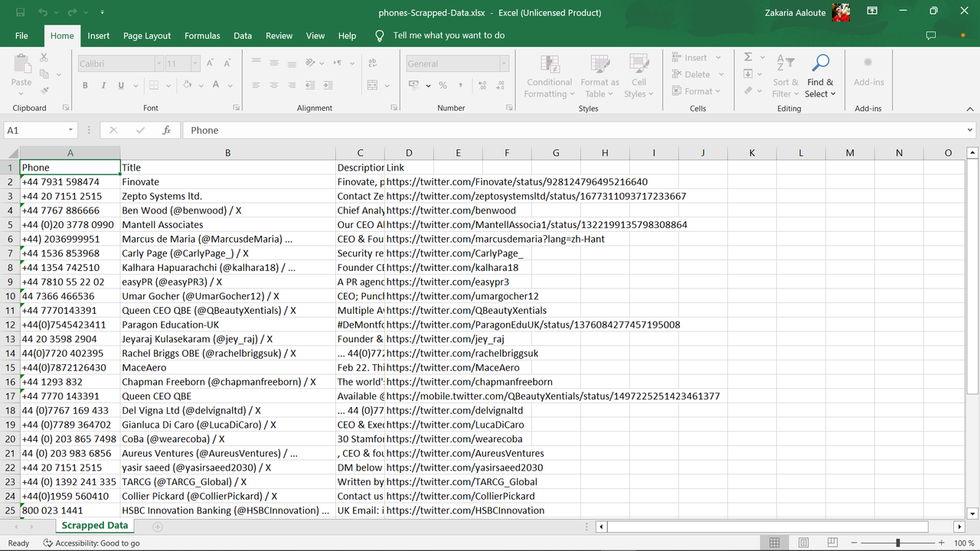
Task: Click the Font Color letter A
Action: pyautogui.click(x=217, y=85)
